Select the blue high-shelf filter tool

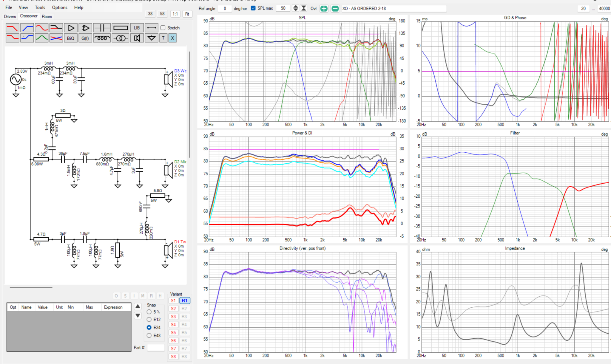click(27, 38)
